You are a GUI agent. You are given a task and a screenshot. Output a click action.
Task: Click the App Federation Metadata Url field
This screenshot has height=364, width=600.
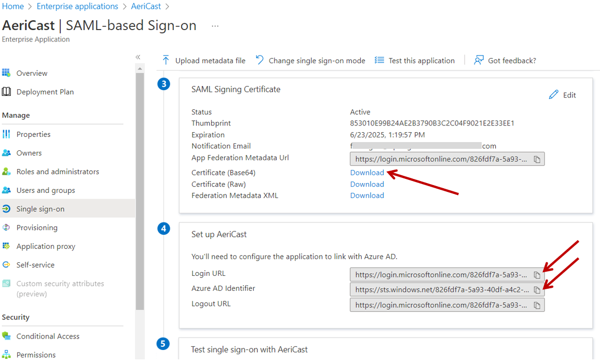(x=447, y=159)
